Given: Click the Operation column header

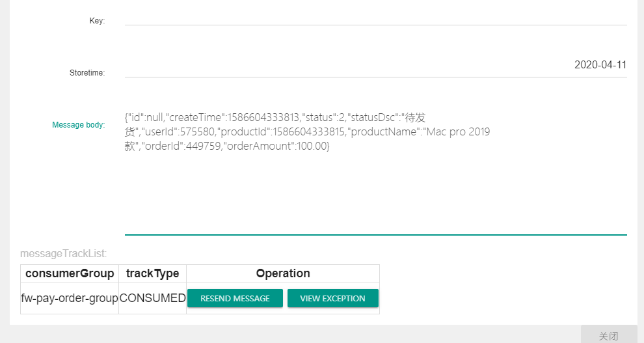Looking at the screenshot, I should [283, 273].
